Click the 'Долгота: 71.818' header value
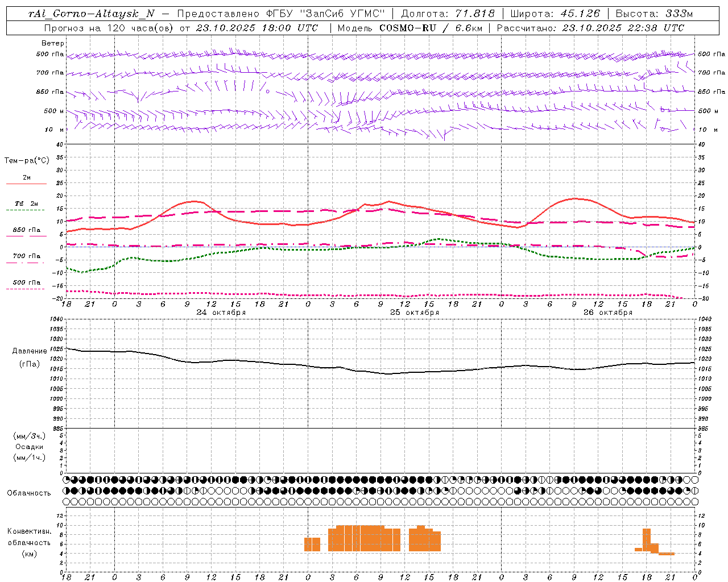Viewport: 728px width, 582px height. (x=448, y=14)
